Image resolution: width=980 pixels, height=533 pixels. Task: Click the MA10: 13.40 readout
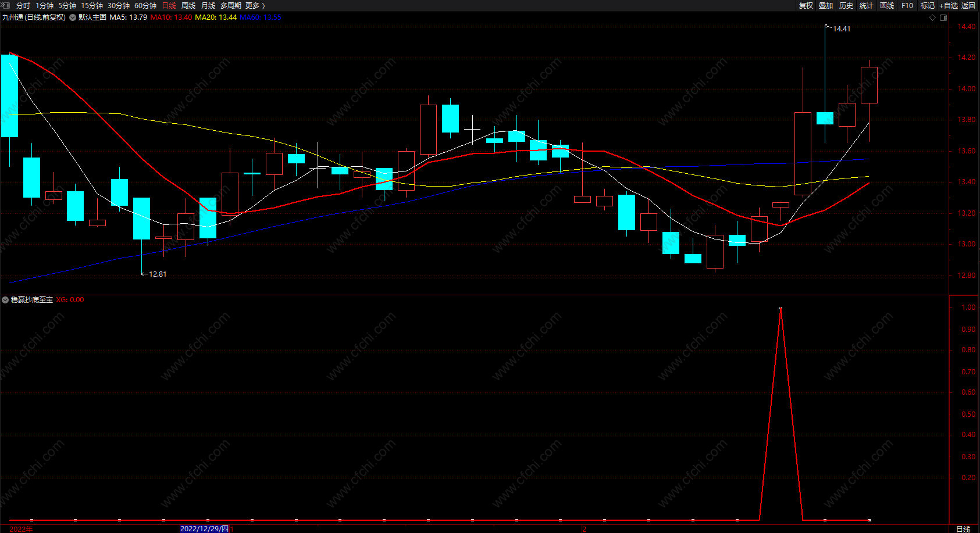click(171, 17)
